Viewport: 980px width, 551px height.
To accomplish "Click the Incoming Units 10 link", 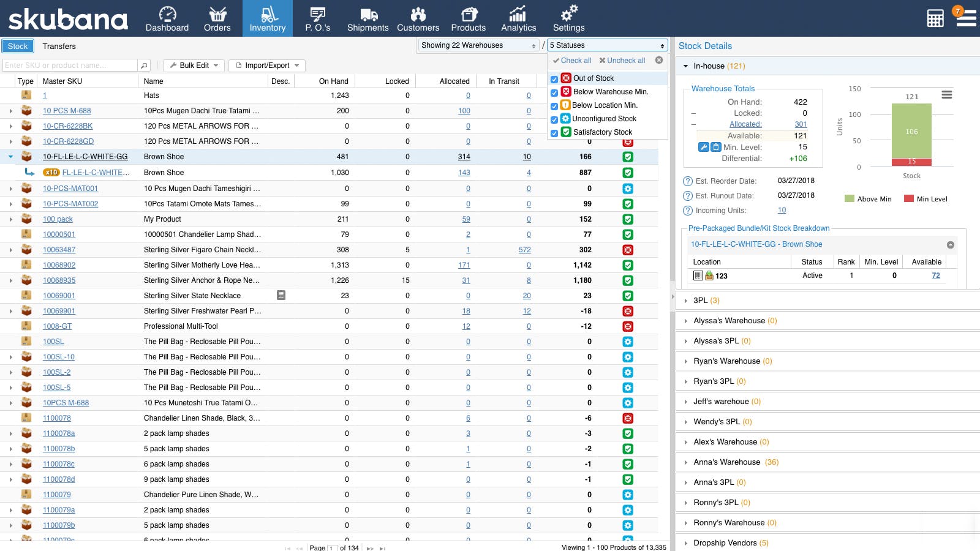I will pos(782,210).
